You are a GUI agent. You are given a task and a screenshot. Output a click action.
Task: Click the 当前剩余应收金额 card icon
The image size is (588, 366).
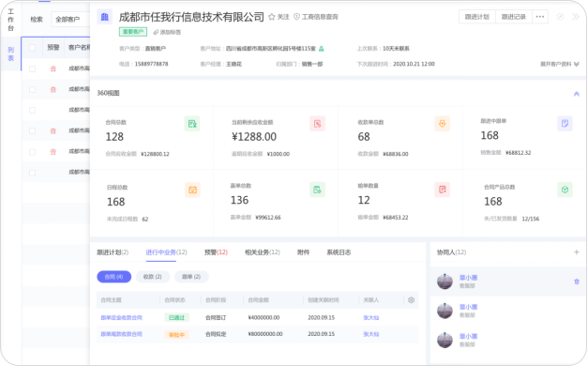pyautogui.click(x=317, y=124)
